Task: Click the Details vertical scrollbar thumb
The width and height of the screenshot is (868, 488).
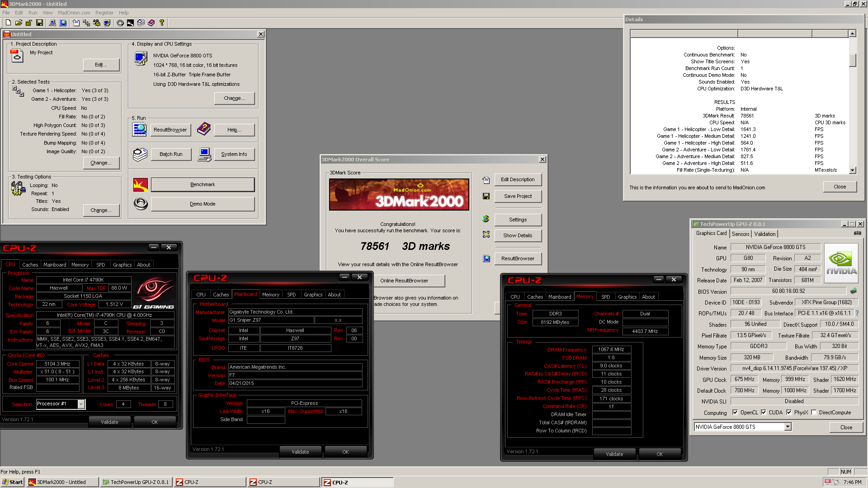Action: [852, 61]
